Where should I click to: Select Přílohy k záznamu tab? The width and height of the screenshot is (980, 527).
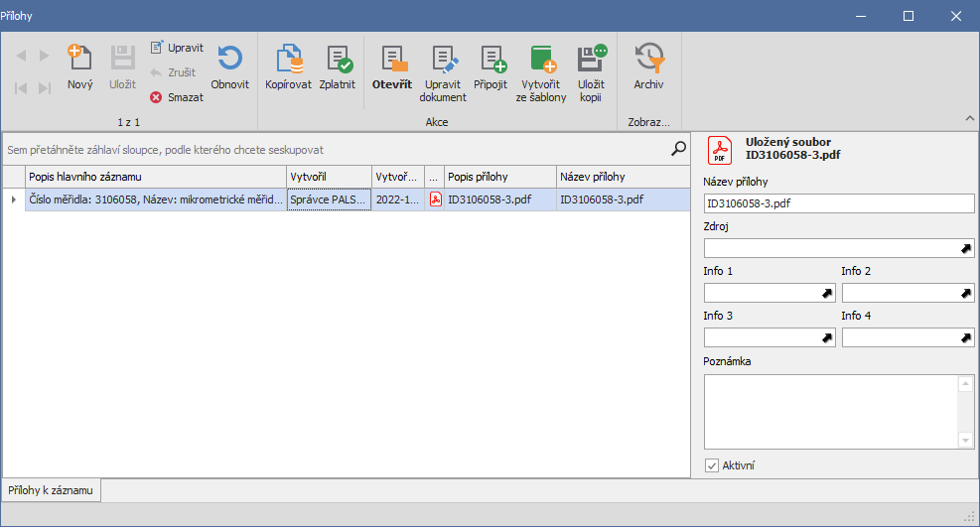pos(51,490)
